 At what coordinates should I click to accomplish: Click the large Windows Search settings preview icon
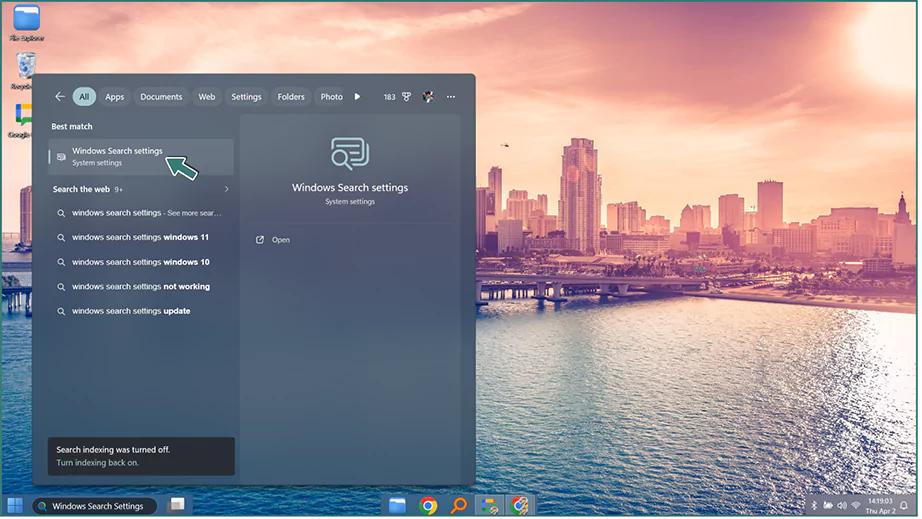[351, 155]
